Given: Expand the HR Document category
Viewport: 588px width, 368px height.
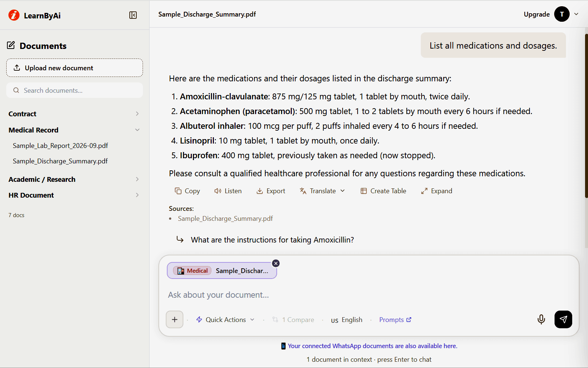Looking at the screenshot, I should 74,195.
